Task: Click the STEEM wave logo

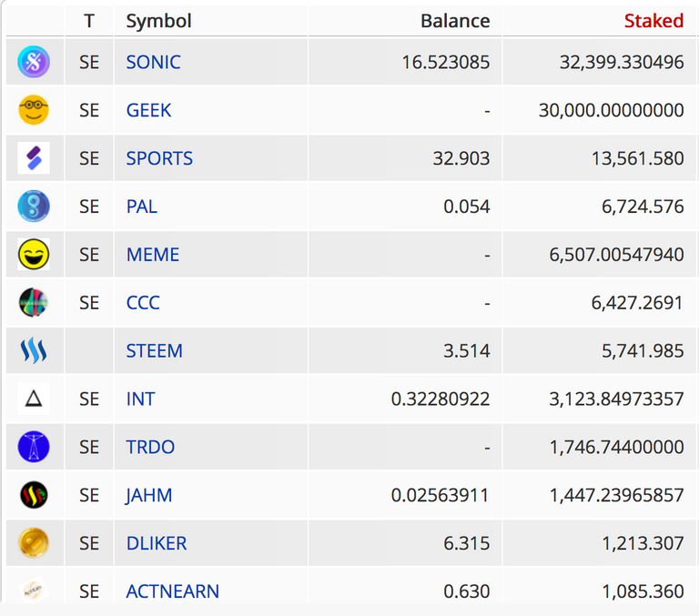Action: click(34, 350)
